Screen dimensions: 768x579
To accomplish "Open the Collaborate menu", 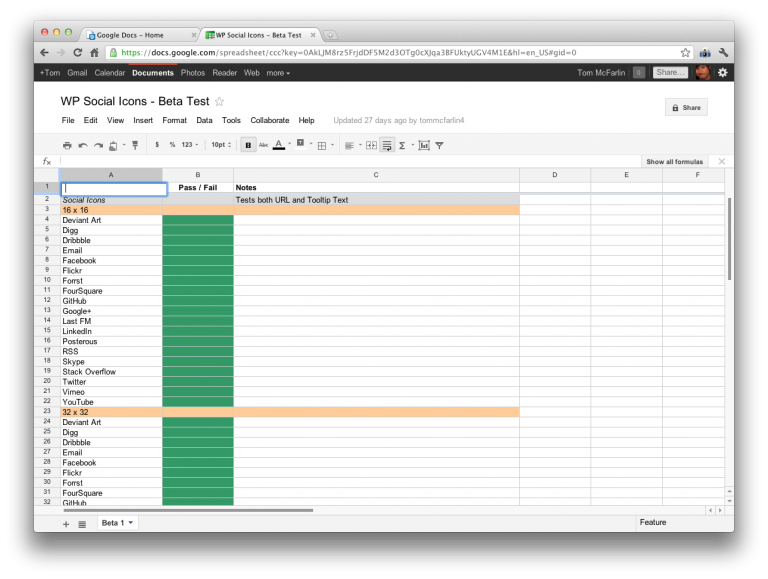I will coord(270,121).
